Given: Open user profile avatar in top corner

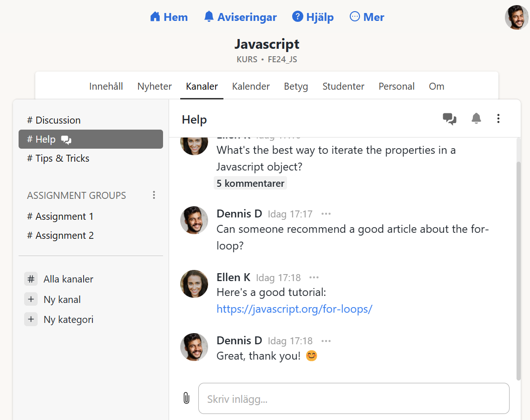Looking at the screenshot, I should point(516,18).
